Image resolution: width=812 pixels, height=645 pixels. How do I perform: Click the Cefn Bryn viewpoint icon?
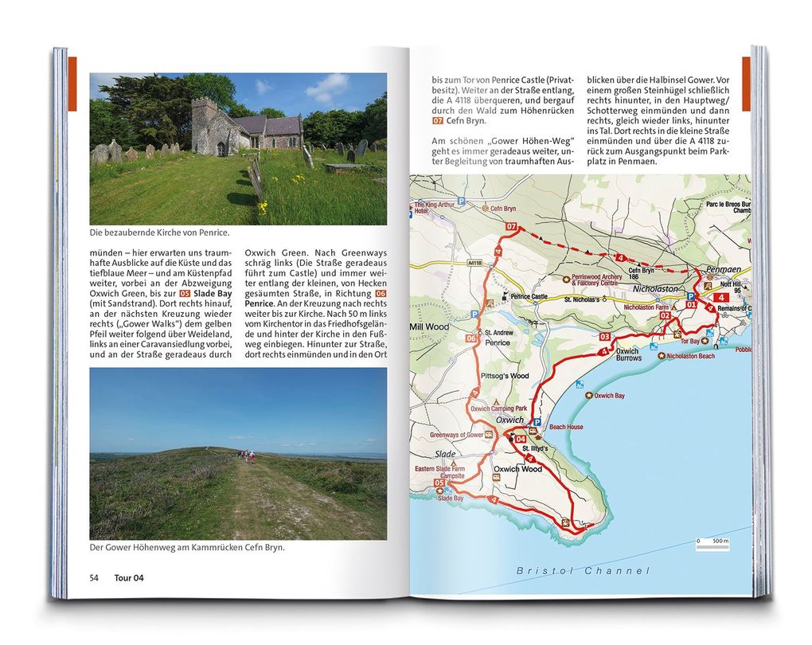tap(486, 209)
